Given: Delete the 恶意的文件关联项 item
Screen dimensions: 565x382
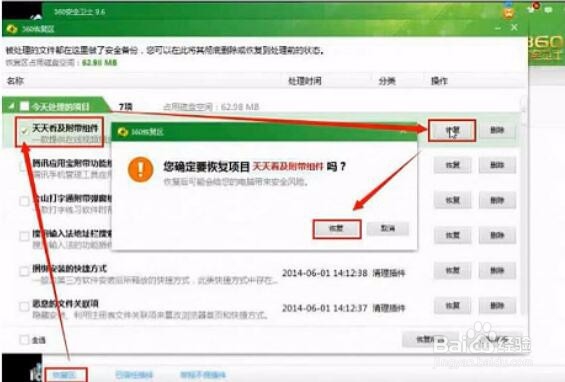Looking at the screenshot, I should tap(497, 306).
